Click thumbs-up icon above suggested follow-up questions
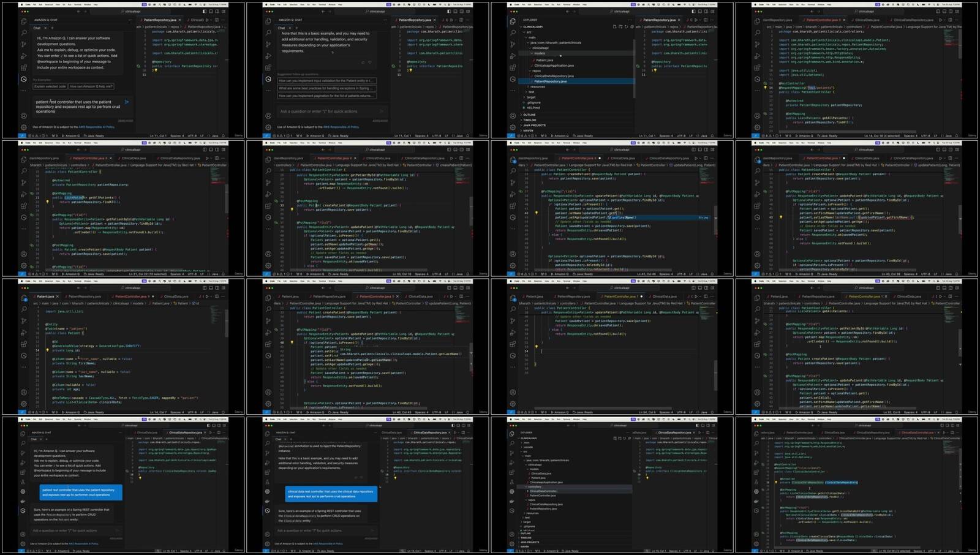The image size is (980, 555). (x=363, y=62)
